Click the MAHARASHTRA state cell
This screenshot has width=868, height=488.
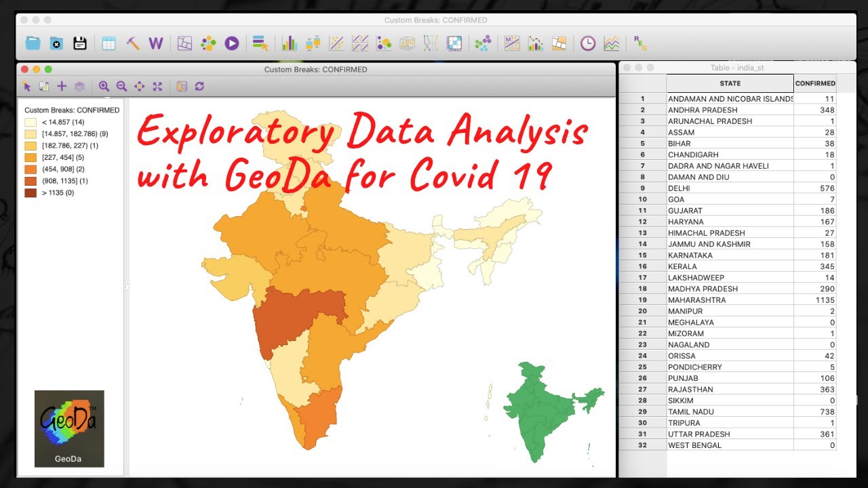click(x=730, y=300)
